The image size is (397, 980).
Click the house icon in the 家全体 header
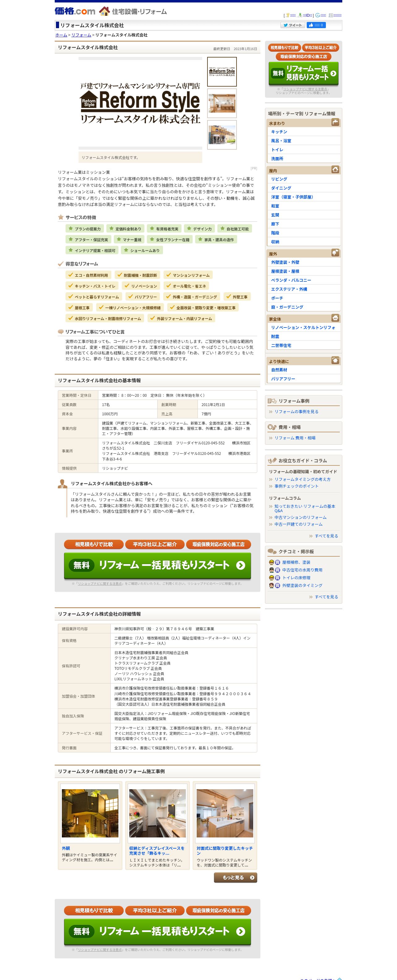pos(335,318)
